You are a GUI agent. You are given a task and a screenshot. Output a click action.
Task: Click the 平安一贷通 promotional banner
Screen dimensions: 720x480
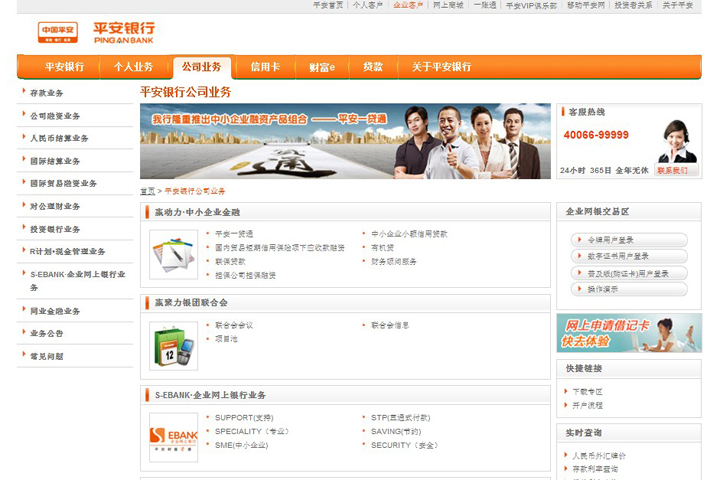(345, 141)
